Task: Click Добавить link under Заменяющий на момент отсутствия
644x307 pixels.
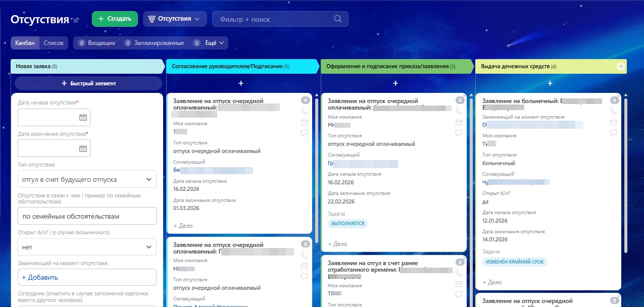Action: 40,277
